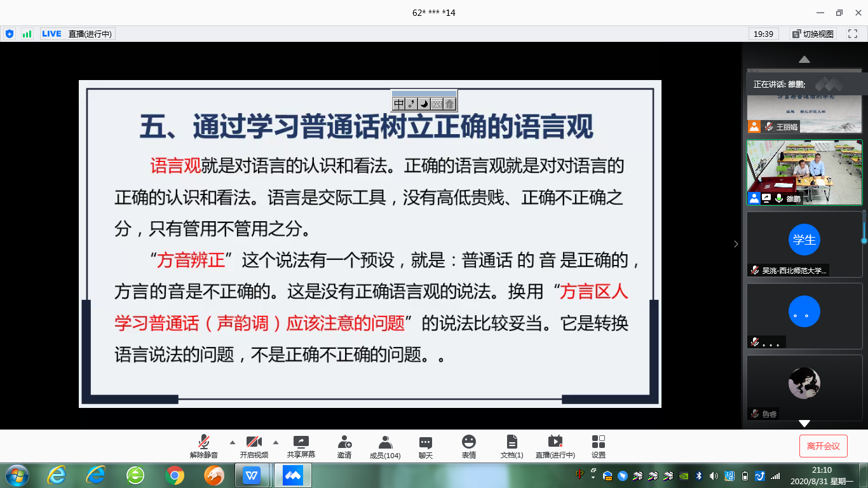Open the Emoji (表情) reactions
The image size is (868, 488).
point(469,442)
